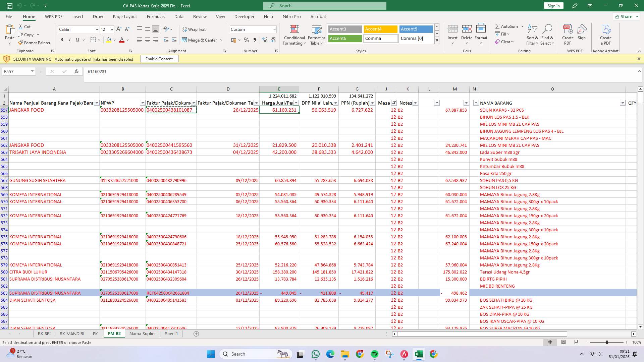Toggle bold on the selected cell
Screen dimensions: 644x362
coord(62,40)
